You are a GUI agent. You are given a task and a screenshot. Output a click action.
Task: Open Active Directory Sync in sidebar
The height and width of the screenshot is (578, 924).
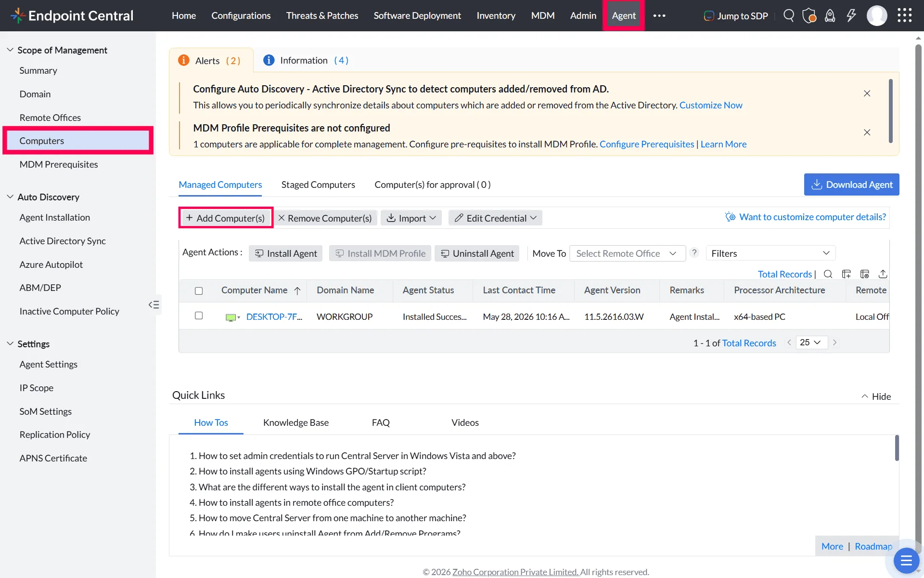(x=63, y=241)
